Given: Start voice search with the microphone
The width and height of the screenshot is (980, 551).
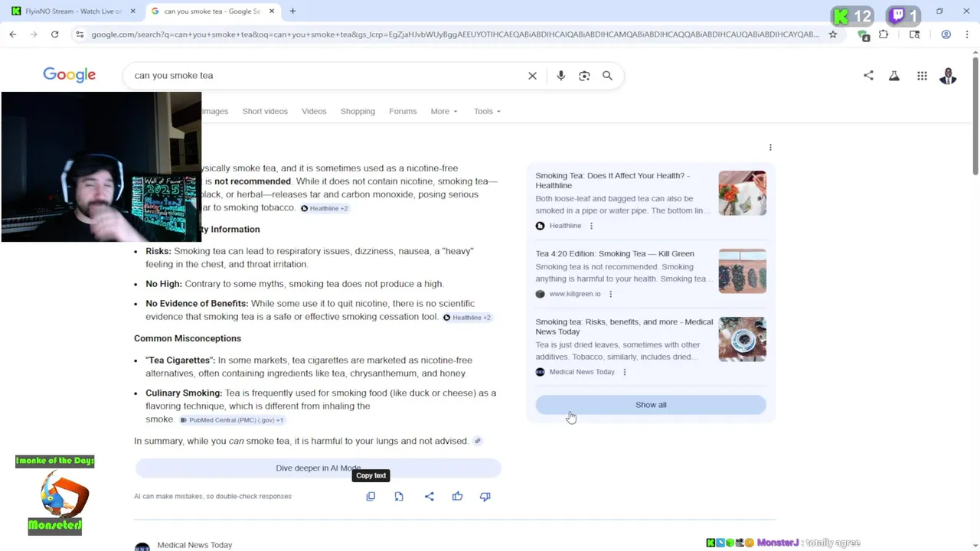Looking at the screenshot, I should pyautogui.click(x=561, y=76).
